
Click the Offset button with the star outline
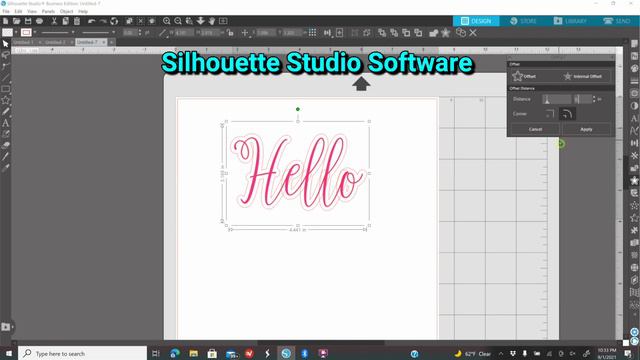(525, 76)
